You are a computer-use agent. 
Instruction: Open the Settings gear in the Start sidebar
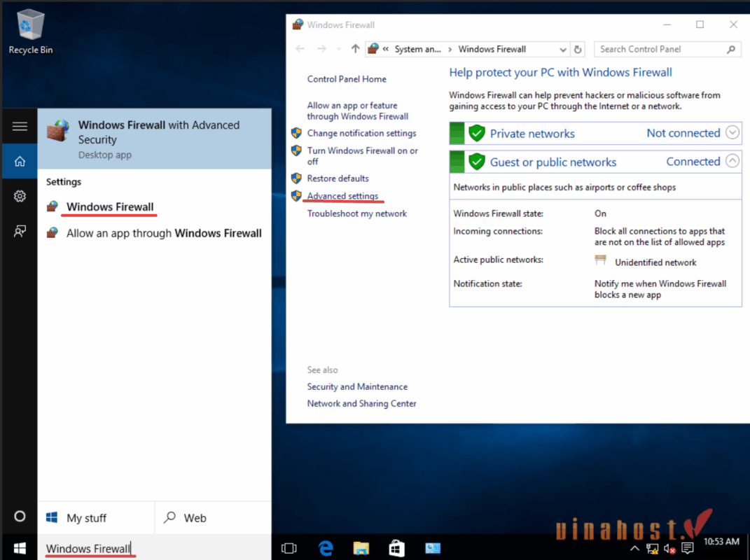click(20, 196)
